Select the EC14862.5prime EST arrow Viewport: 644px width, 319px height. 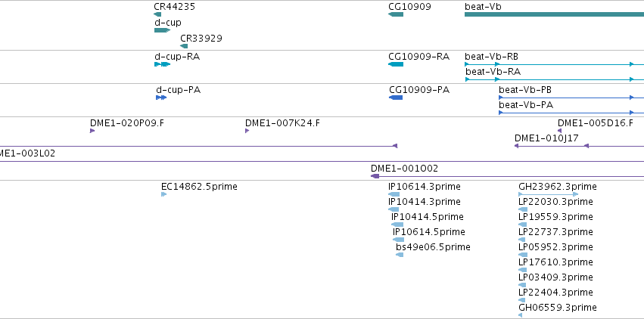coord(164,194)
